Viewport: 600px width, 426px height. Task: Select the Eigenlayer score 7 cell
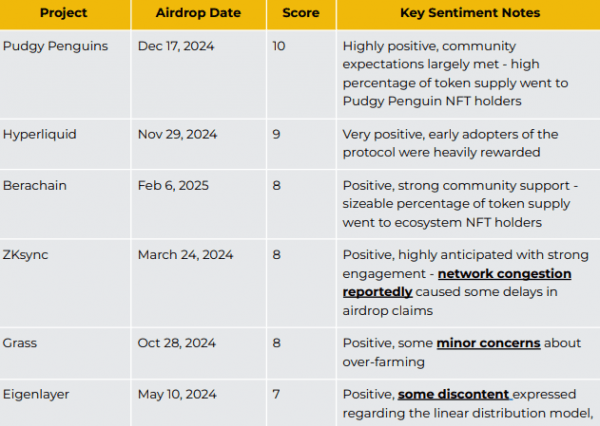point(301,403)
